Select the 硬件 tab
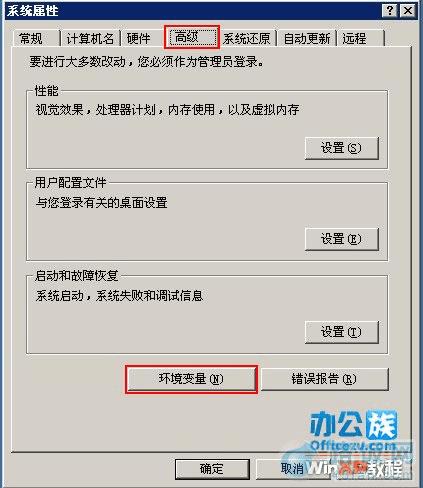The height and width of the screenshot is (488, 423). [x=138, y=39]
